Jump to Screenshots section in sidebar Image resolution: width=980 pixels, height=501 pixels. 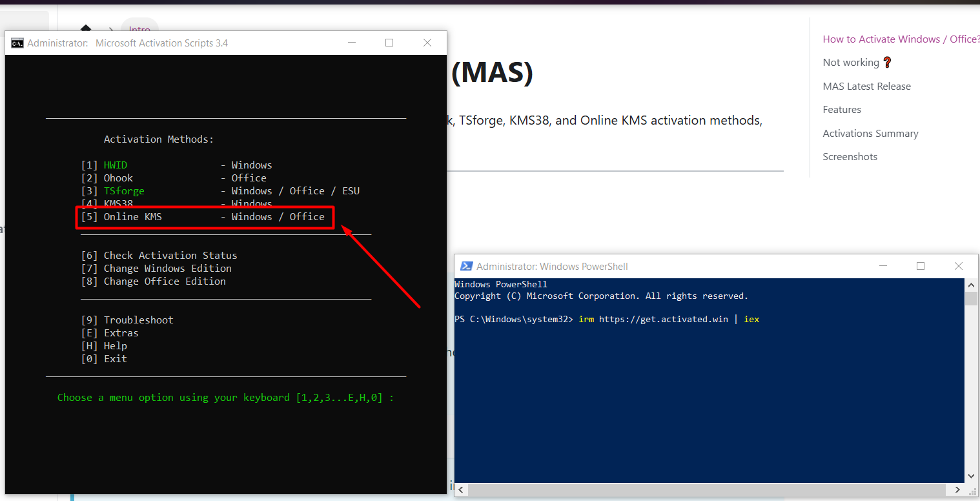[x=850, y=157]
